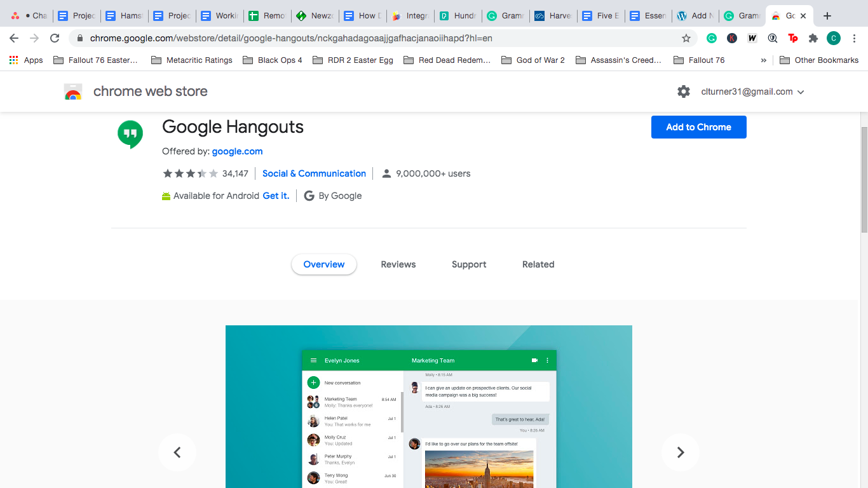Open the Fallout 76 Easter... bookmark folder
This screenshot has width=868, height=488.
tap(96, 60)
